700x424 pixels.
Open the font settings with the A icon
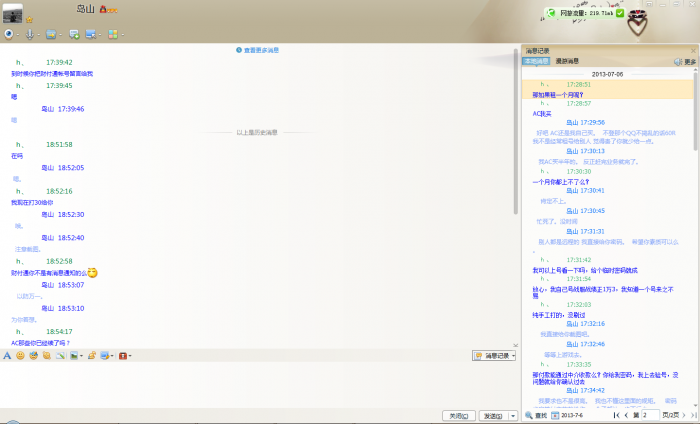(7, 356)
